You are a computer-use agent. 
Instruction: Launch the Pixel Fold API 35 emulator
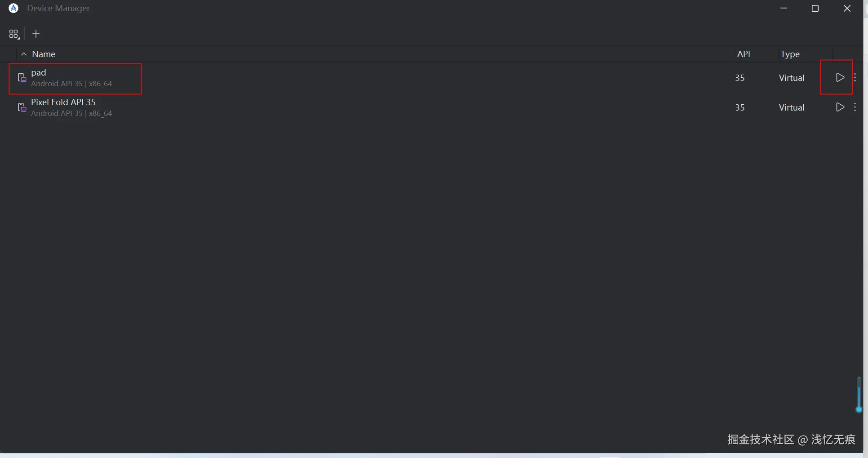click(840, 107)
